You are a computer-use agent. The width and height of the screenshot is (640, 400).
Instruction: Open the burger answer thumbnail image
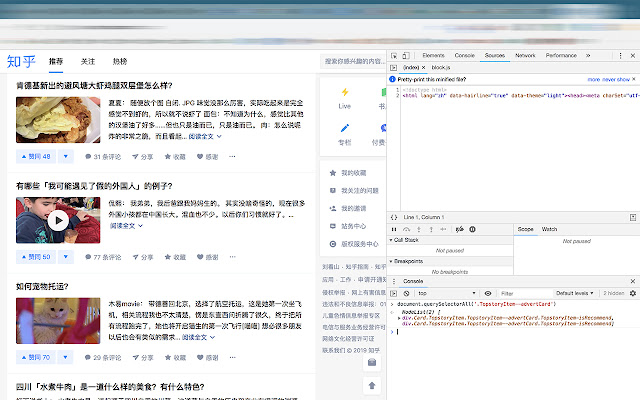coord(58,120)
